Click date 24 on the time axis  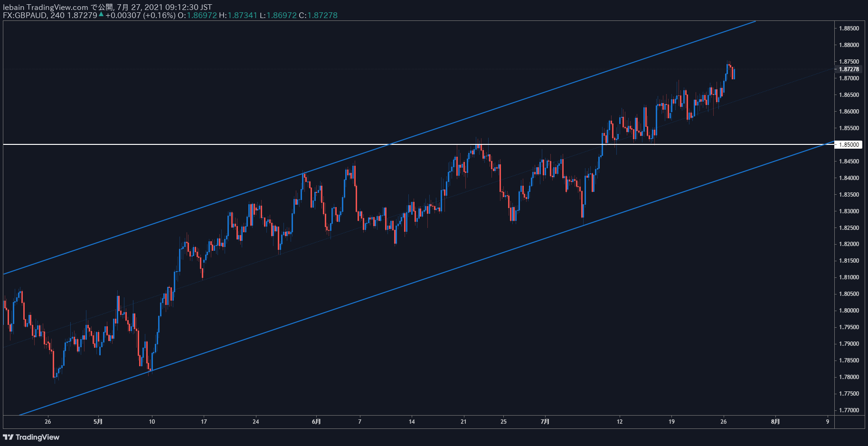256,422
